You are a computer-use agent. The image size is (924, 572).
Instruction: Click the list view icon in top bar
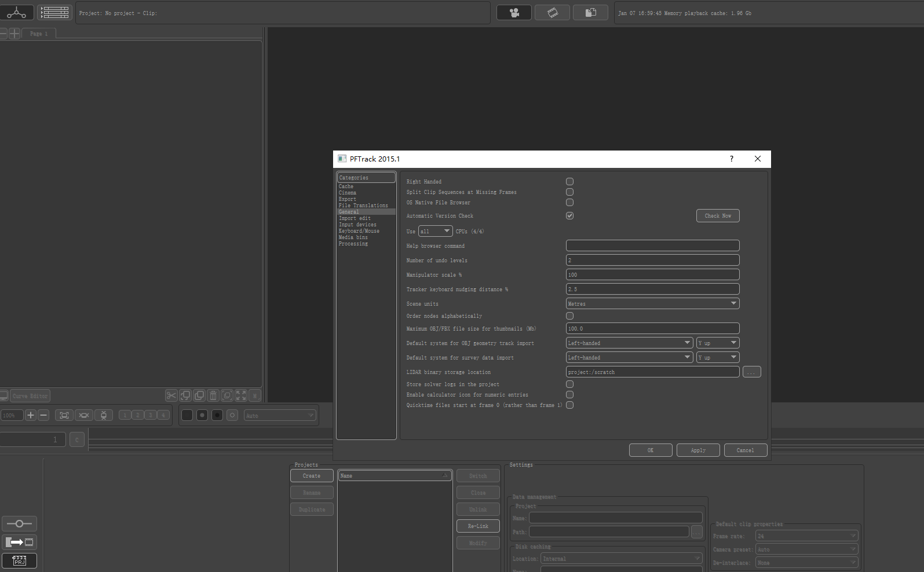(x=54, y=12)
